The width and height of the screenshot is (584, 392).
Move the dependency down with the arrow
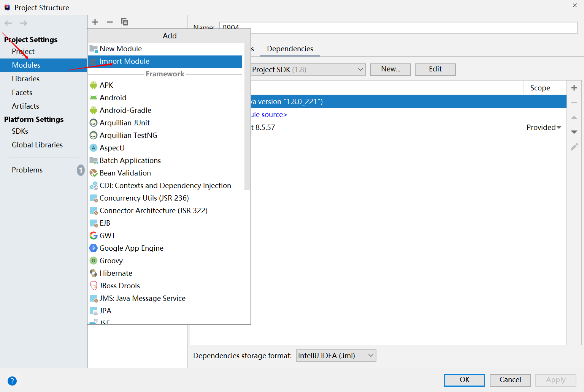[x=574, y=132]
